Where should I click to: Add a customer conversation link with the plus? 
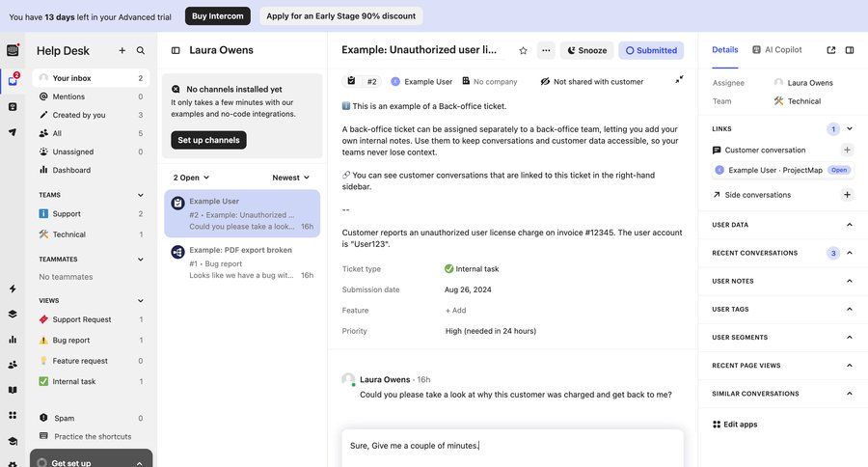tap(847, 150)
